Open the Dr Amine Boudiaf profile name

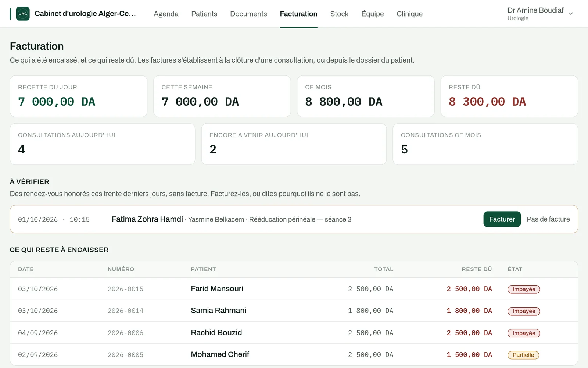coord(535,10)
